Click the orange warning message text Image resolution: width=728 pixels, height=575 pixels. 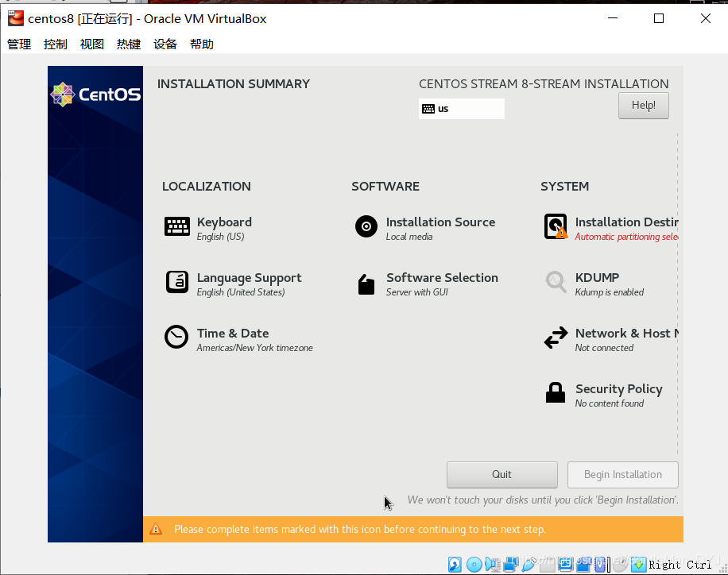click(x=360, y=529)
